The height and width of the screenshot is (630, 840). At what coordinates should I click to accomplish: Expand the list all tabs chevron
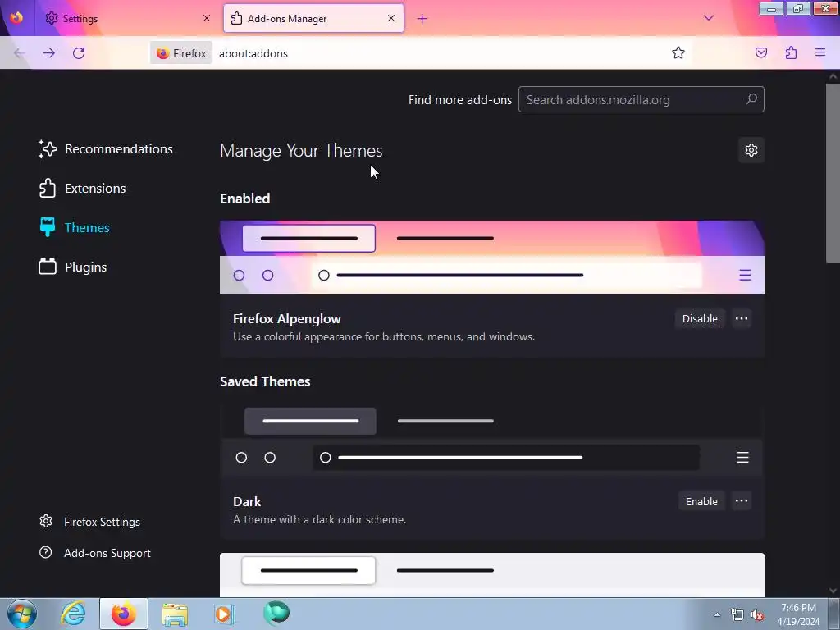pyautogui.click(x=708, y=18)
